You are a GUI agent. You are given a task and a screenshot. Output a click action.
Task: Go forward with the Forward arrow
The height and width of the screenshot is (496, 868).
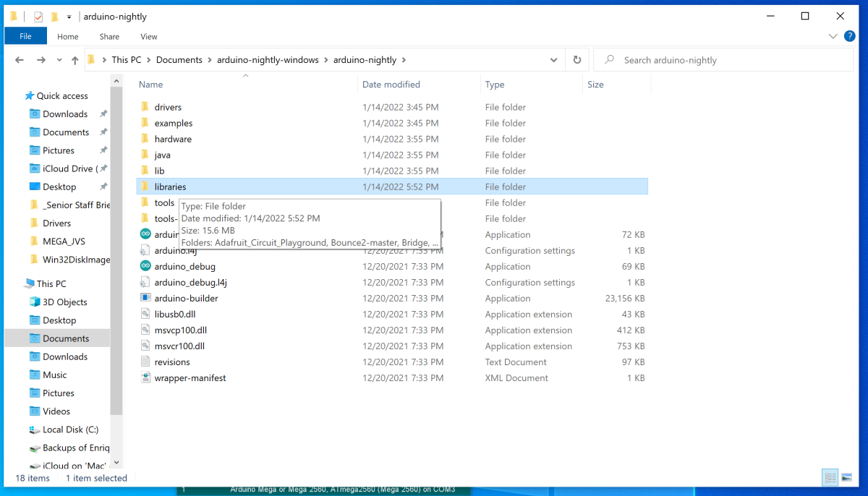tap(41, 60)
